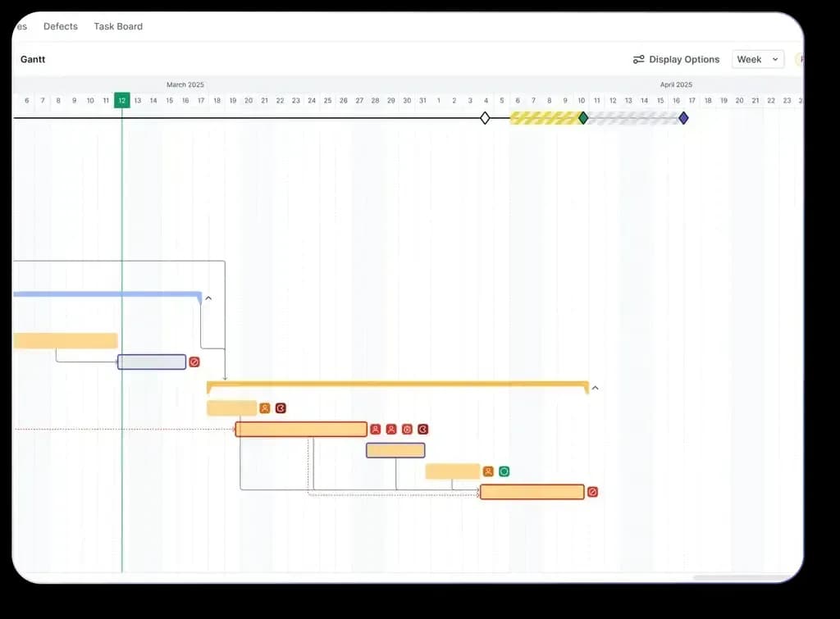Click the green diamond milestone marker
Viewport: 840px width, 619px height.
(x=583, y=118)
